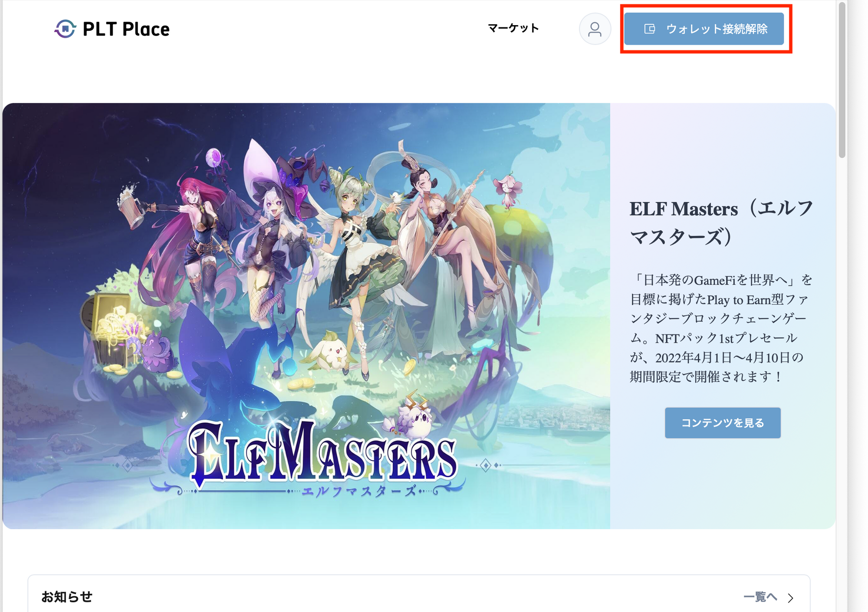868x612 pixels.
Task: Open the user profile icon
Action: tap(595, 29)
